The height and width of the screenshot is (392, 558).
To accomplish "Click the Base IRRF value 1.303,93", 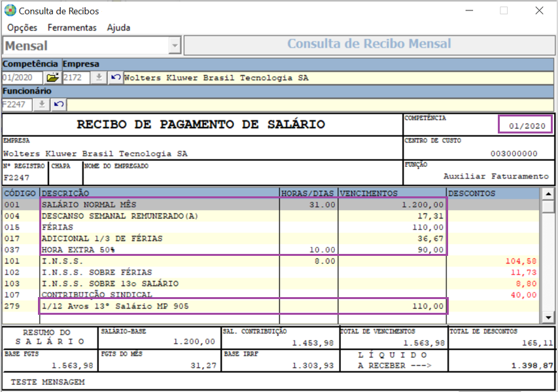I will tap(313, 365).
